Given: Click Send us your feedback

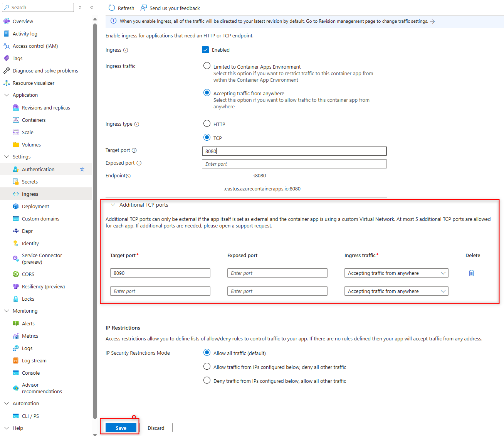Looking at the screenshot, I should point(170,8).
